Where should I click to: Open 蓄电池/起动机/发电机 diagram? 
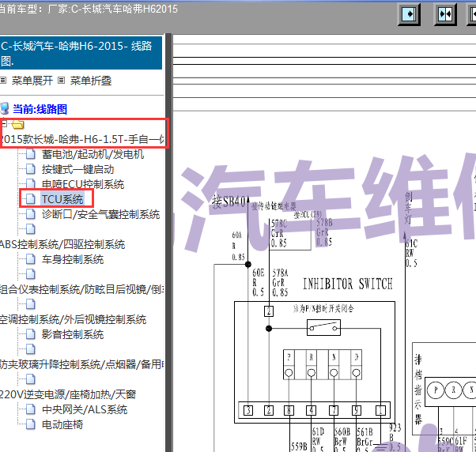pyautogui.click(x=93, y=154)
